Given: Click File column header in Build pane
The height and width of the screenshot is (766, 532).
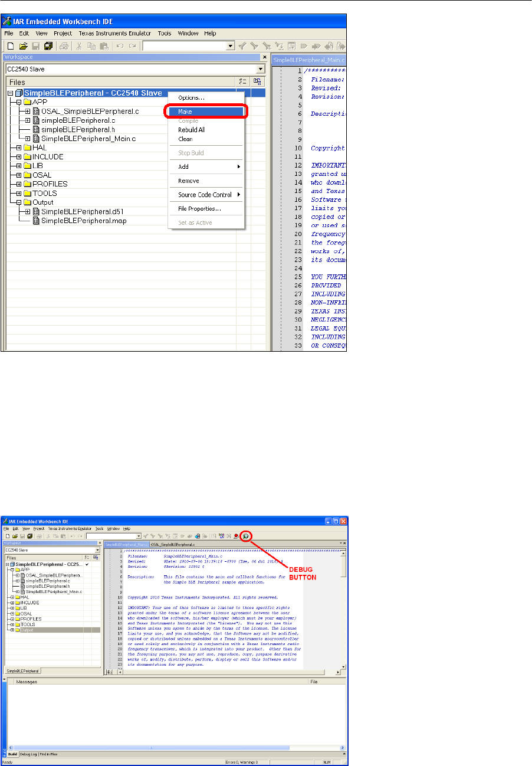Looking at the screenshot, I should (328, 682).
